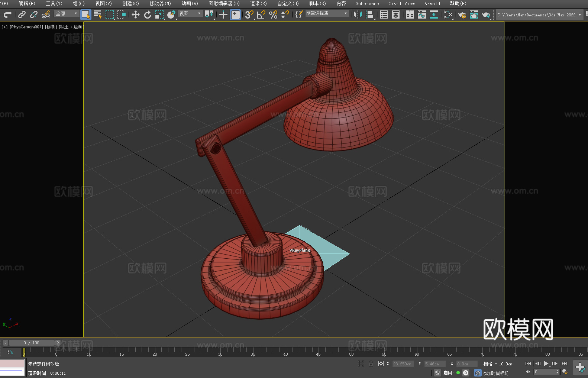This screenshot has height=378, width=588.
Task: Toggle the Selection Lock padlock
Action: coord(371,364)
